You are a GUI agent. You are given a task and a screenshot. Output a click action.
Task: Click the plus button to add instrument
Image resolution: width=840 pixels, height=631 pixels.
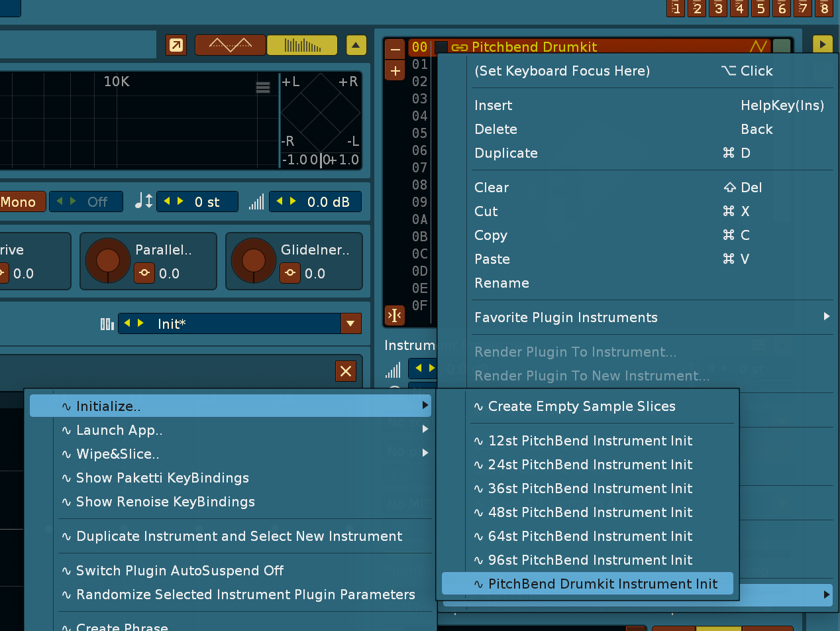point(395,71)
